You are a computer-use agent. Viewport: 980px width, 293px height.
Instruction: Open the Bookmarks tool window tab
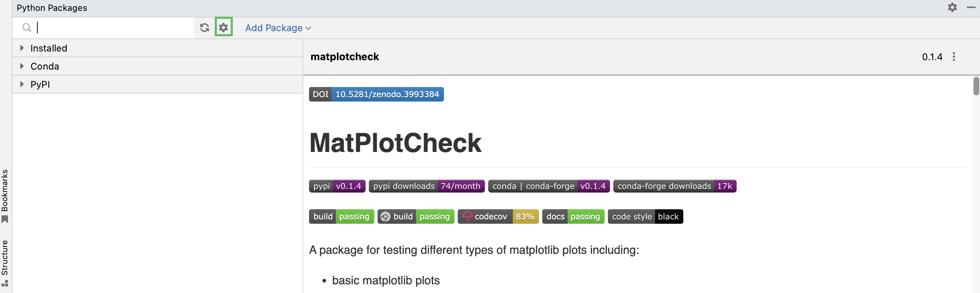pos(5,190)
